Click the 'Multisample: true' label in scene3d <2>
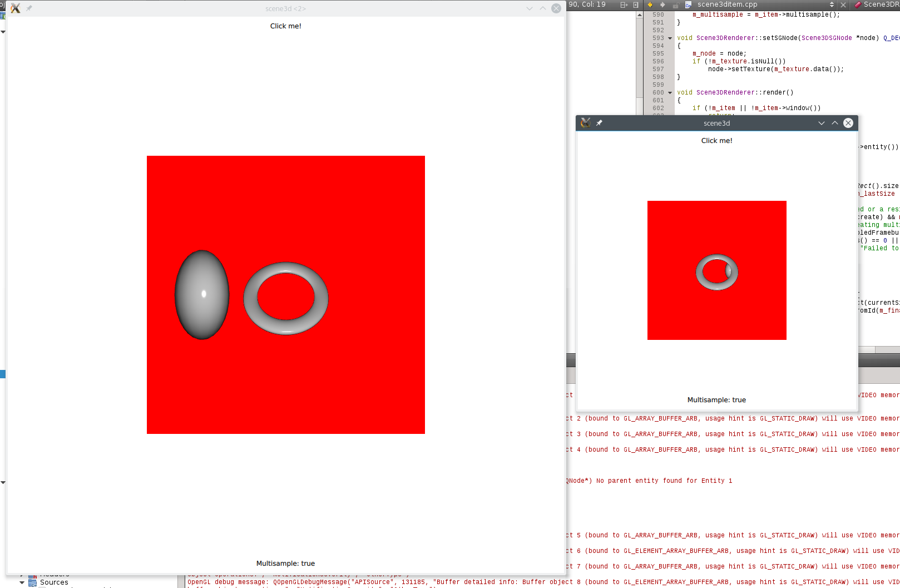 [286, 564]
